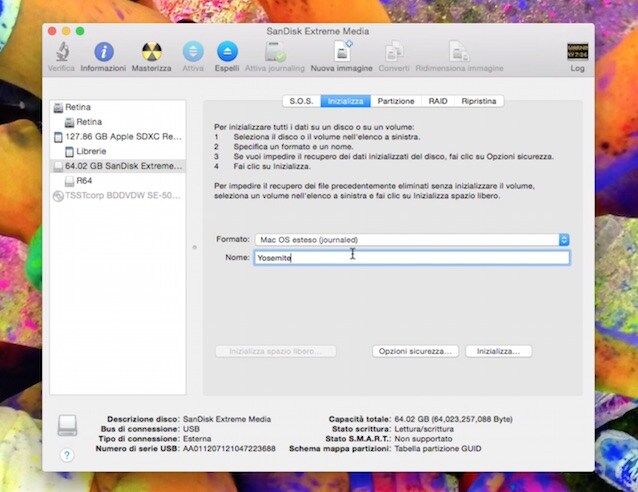This screenshot has height=492, width=638.
Task: Create Nuova immagine from toolbar
Action: click(342, 52)
